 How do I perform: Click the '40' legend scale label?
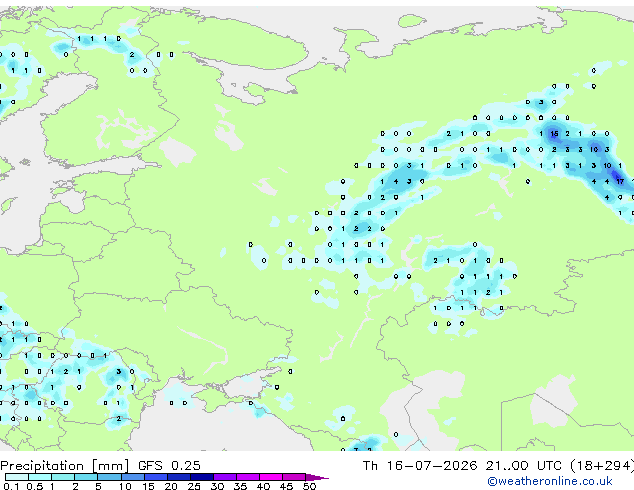pyautogui.click(x=263, y=486)
